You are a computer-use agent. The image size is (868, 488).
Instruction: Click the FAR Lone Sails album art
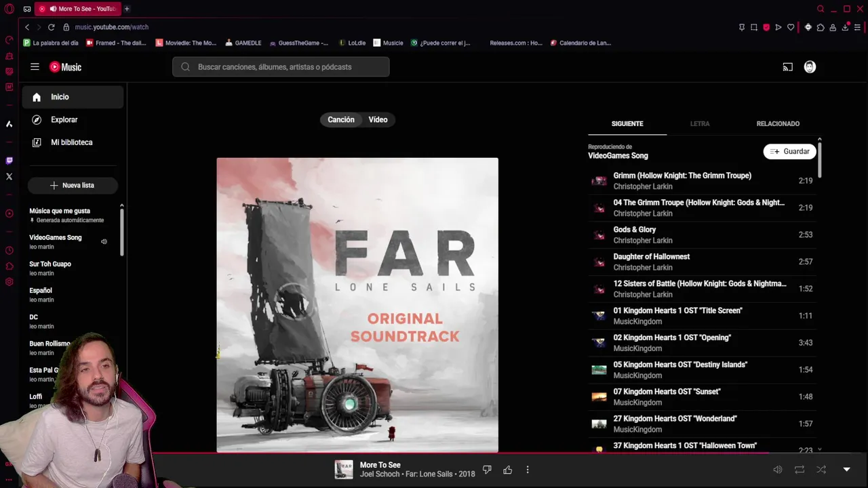357,305
